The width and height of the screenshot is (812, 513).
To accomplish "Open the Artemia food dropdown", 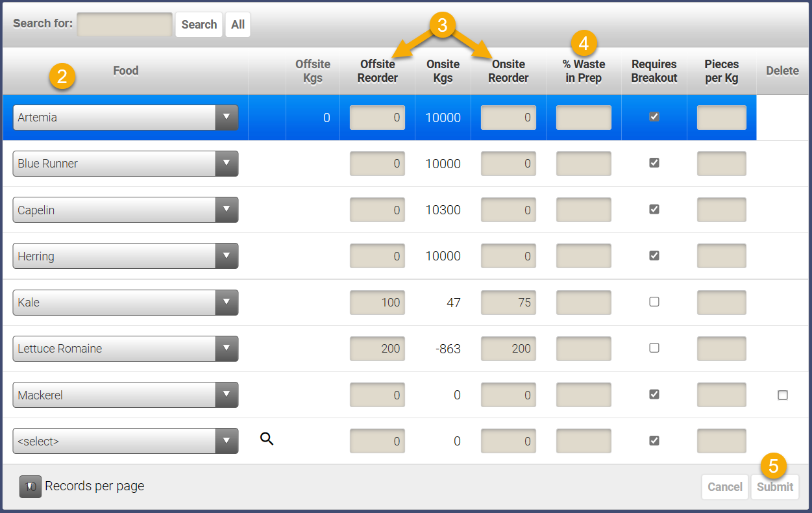I will pos(125,118).
